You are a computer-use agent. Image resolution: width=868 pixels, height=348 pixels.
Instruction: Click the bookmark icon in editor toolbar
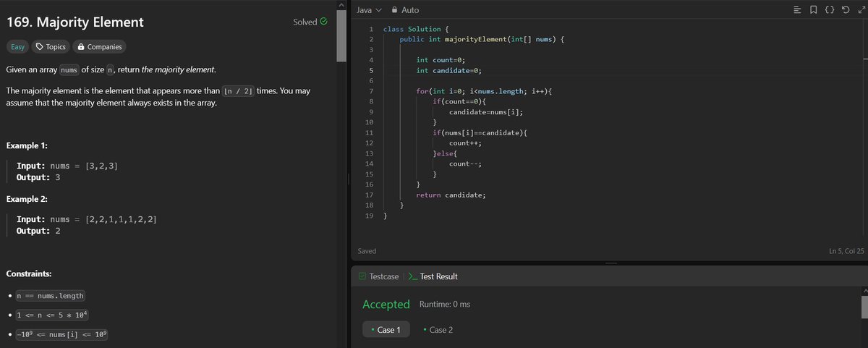pyautogui.click(x=814, y=10)
